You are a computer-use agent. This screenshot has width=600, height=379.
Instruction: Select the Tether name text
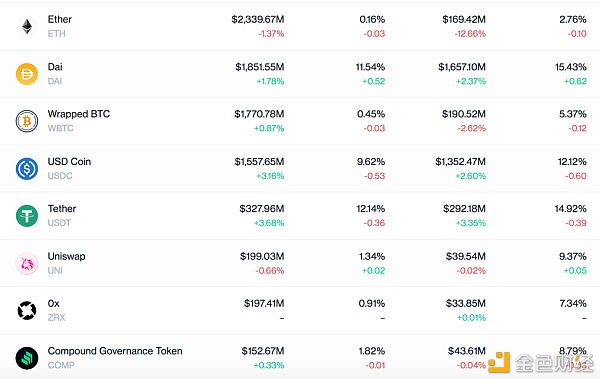pos(62,209)
